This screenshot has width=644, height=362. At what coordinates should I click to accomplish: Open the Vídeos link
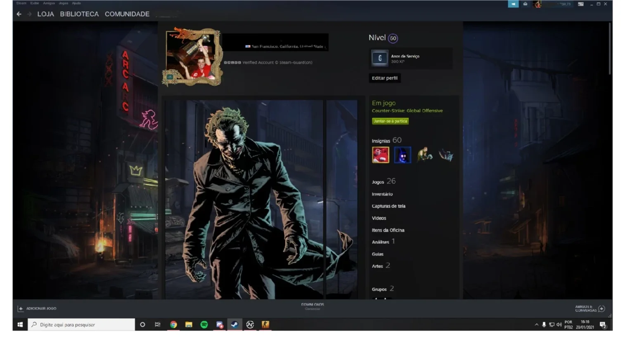379,218
